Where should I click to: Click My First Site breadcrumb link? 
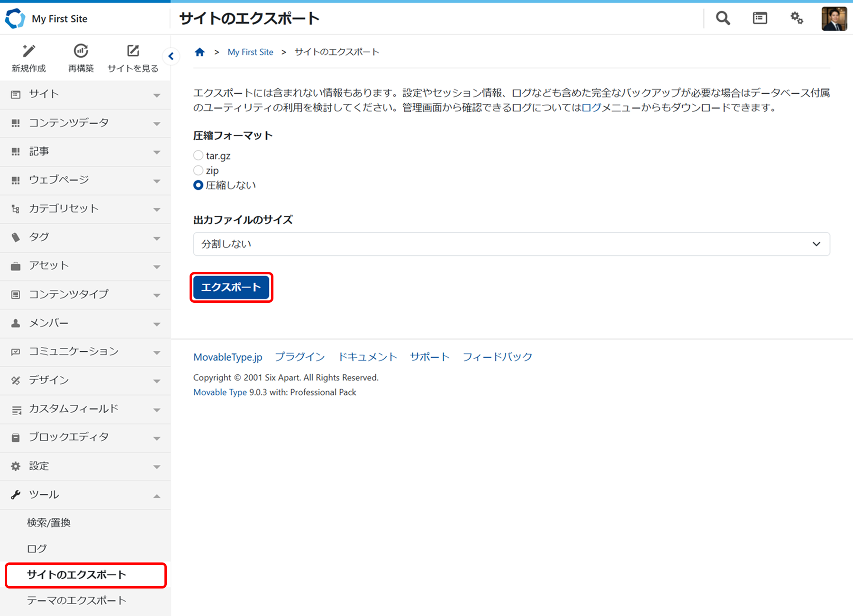click(x=250, y=52)
